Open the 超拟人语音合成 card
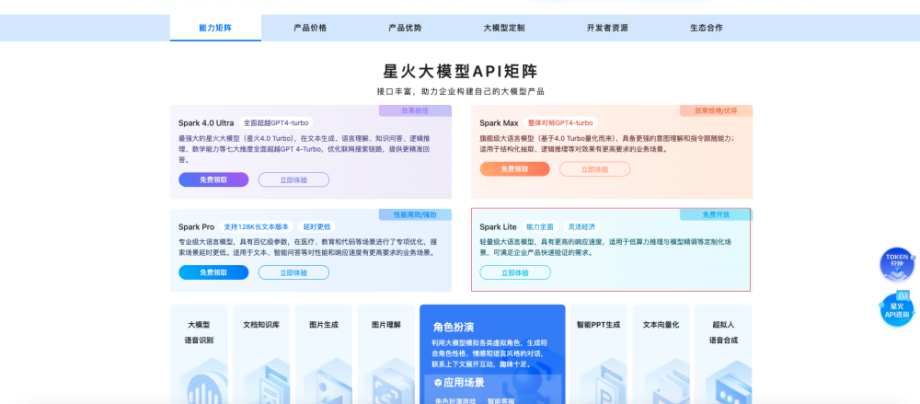 723,354
